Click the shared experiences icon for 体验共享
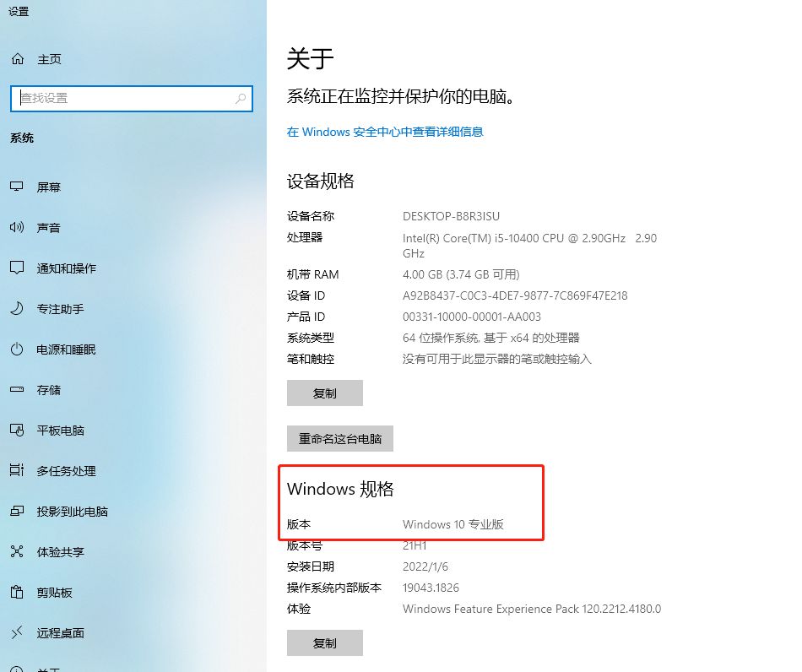This screenshot has height=672, width=802. [17, 551]
